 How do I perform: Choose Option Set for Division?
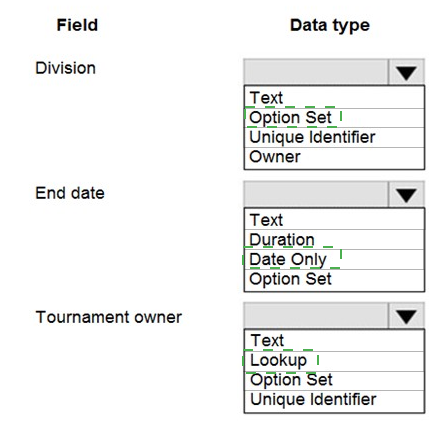tap(334, 118)
